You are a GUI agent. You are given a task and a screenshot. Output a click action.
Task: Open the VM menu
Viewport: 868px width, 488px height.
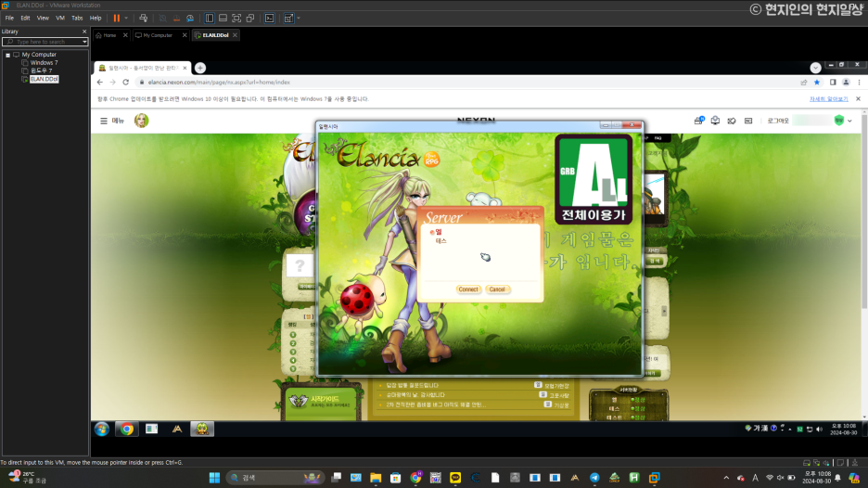click(x=60, y=19)
